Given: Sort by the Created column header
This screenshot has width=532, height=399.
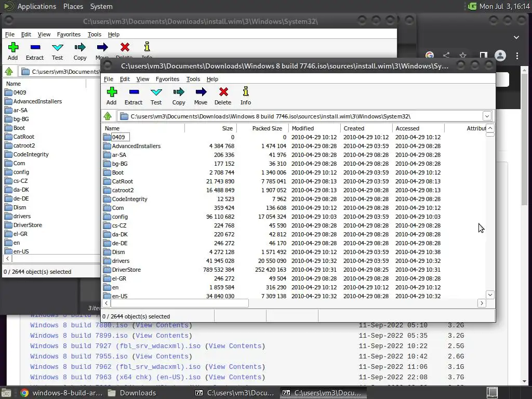Looking at the screenshot, I should [366, 128].
